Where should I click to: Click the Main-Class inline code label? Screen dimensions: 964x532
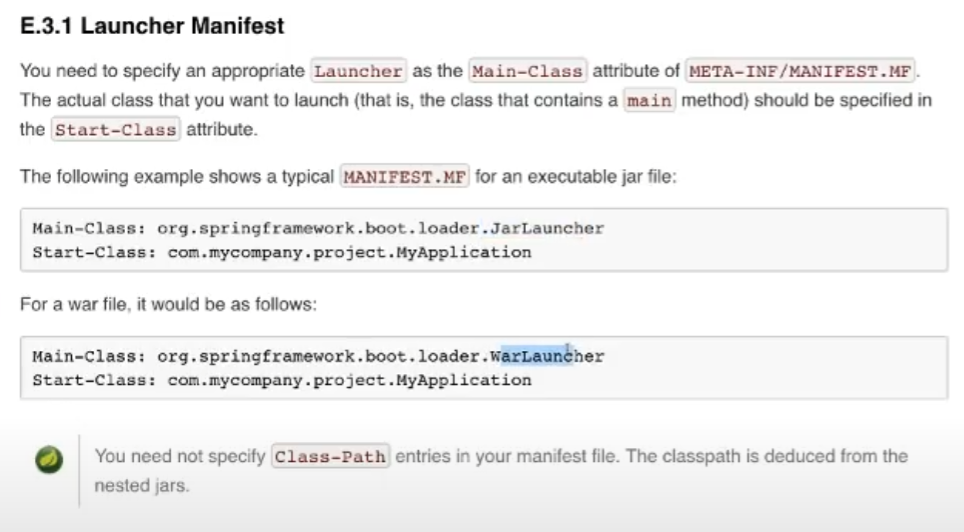pos(527,71)
